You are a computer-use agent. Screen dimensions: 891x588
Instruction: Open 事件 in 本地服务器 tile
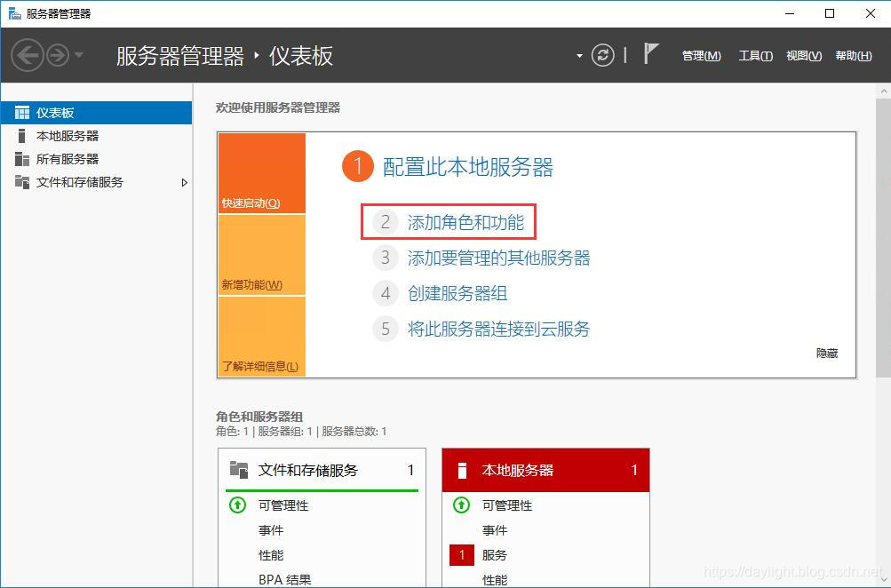[x=495, y=530]
